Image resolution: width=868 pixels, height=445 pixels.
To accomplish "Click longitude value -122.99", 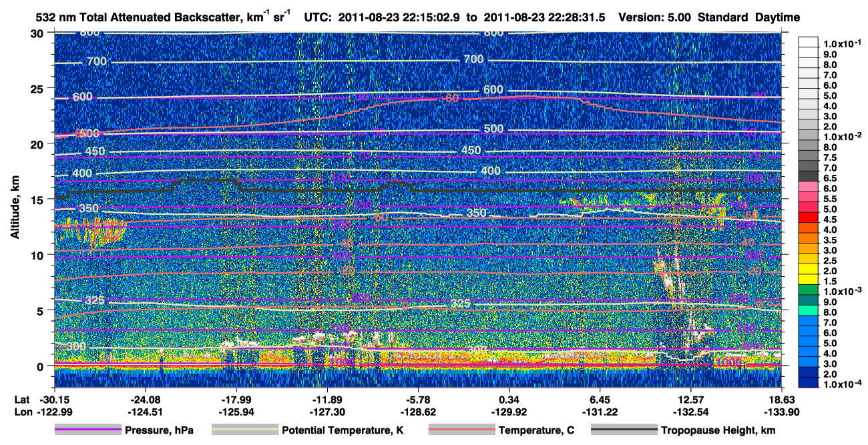I will 54,412.
